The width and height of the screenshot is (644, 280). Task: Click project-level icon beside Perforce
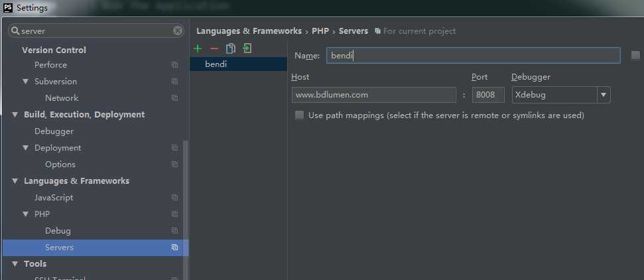pos(174,65)
